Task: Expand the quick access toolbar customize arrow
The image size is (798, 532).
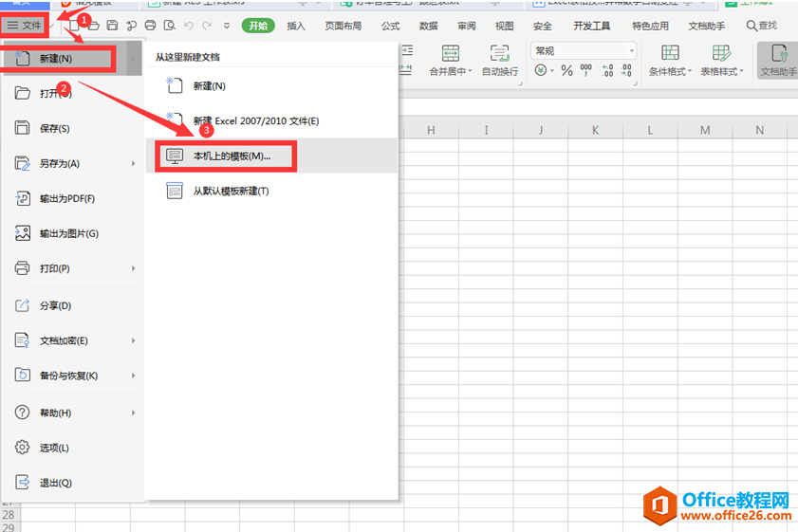Action: [x=227, y=26]
